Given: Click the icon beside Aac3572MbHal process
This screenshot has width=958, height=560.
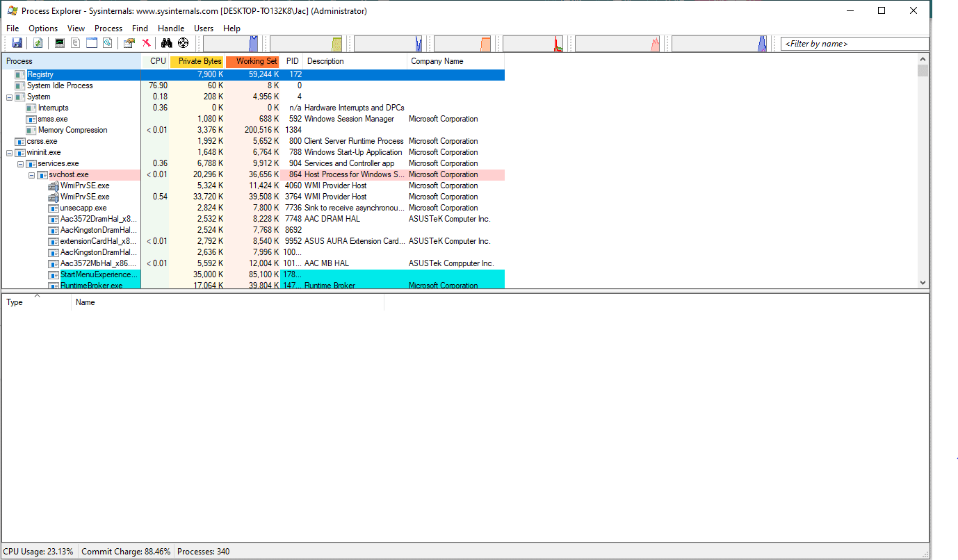Looking at the screenshot, I should pyautogui.click(x=54, y=263).
